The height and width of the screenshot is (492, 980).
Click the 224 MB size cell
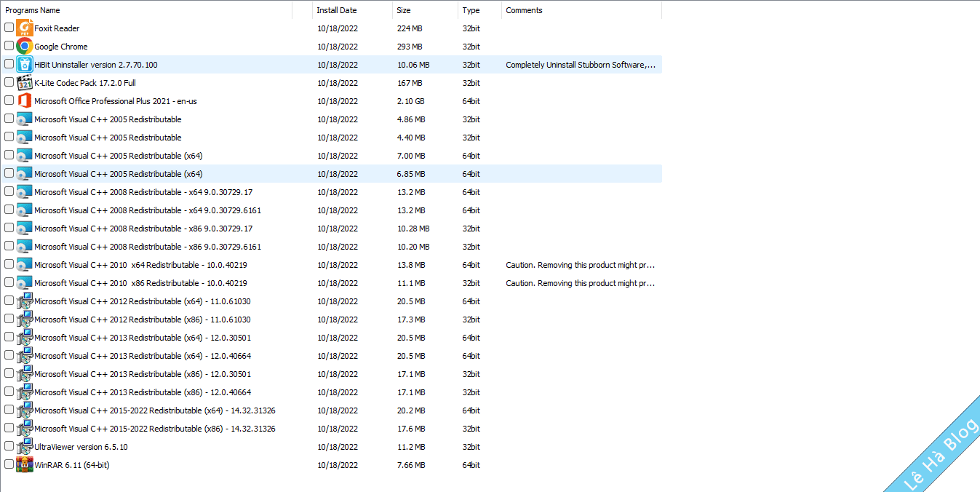click(410, 28)
